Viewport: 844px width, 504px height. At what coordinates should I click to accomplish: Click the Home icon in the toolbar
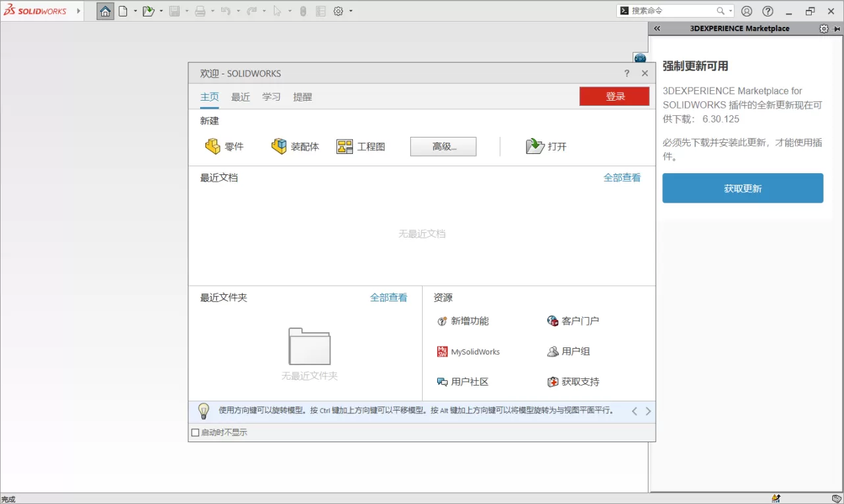tap(105, 11)
